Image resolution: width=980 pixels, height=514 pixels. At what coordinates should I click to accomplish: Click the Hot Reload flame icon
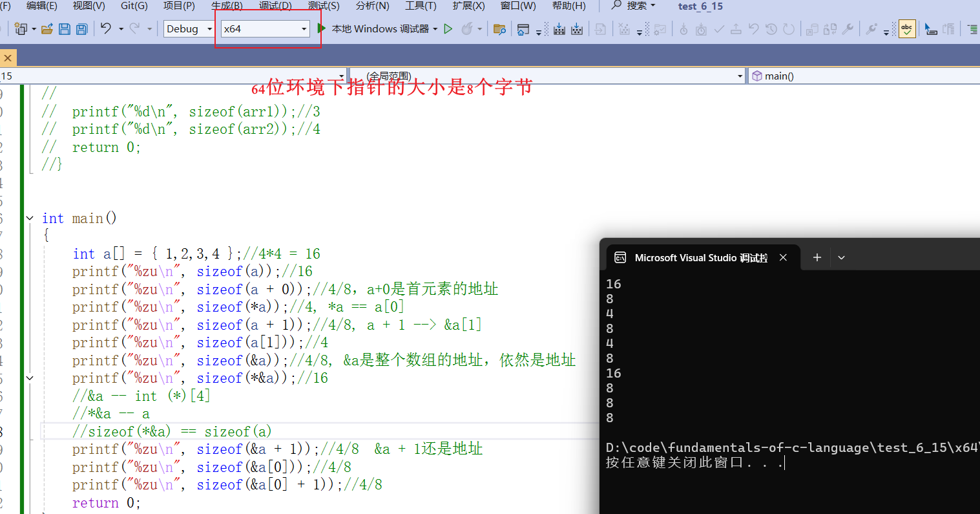(467, 28)
